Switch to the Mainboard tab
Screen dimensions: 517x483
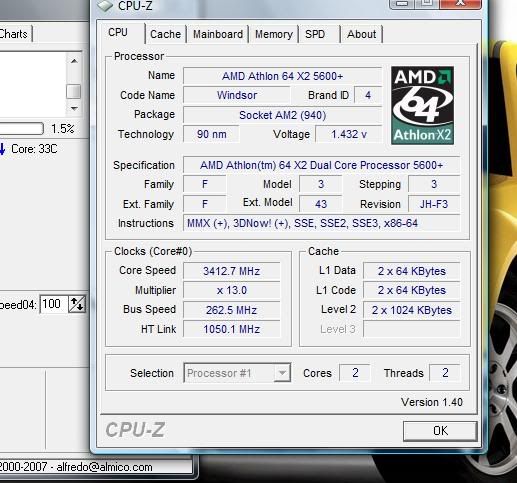pyautogui.click(x=218, y=34)
